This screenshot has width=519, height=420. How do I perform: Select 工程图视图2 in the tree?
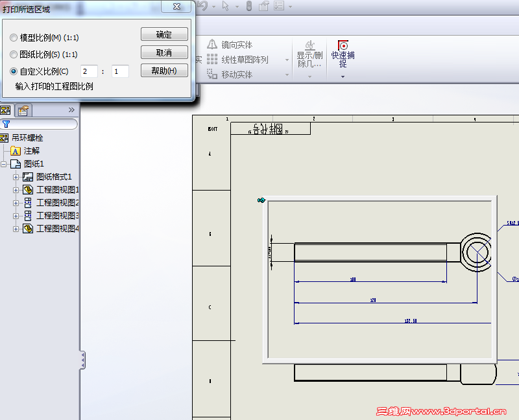(58, 203)
